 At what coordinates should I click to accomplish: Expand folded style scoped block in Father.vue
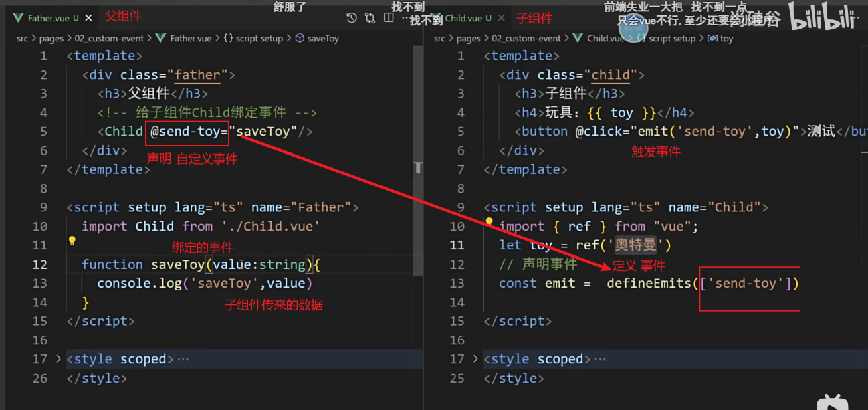[x=60, y=359]
